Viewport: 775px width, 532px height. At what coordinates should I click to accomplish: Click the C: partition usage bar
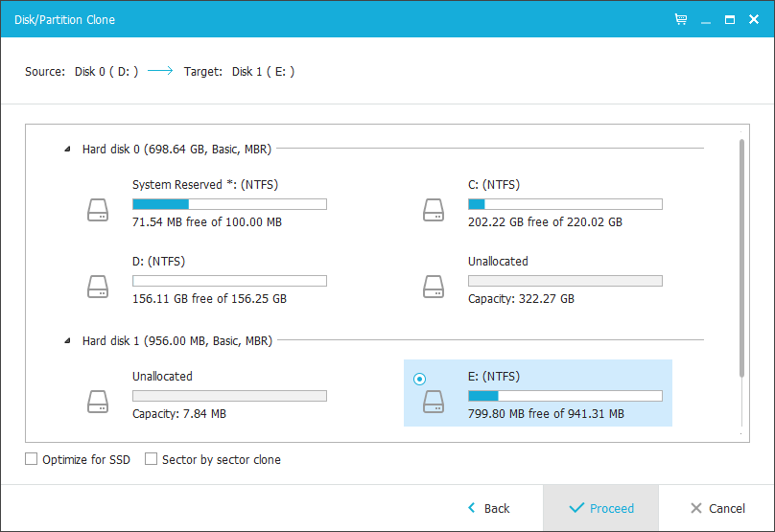[x=565, y=204]
